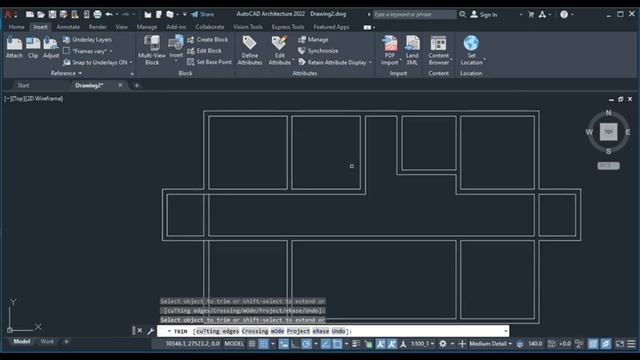Toggle snap mode in status bar
The width and height of the screenshot is (640, 360).
264,344
